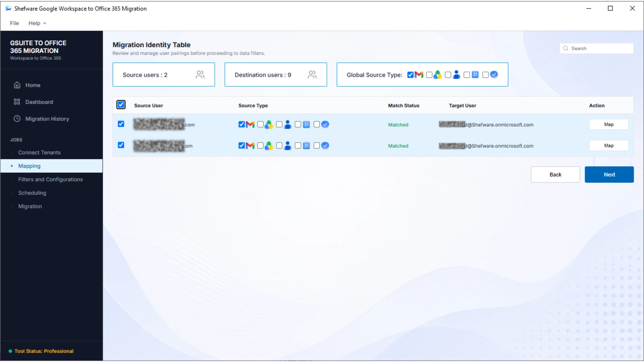This screenshot has width=644, height=362.
Task: Click the Google Drive icon in second user row
Action: (x=269, y=146)
